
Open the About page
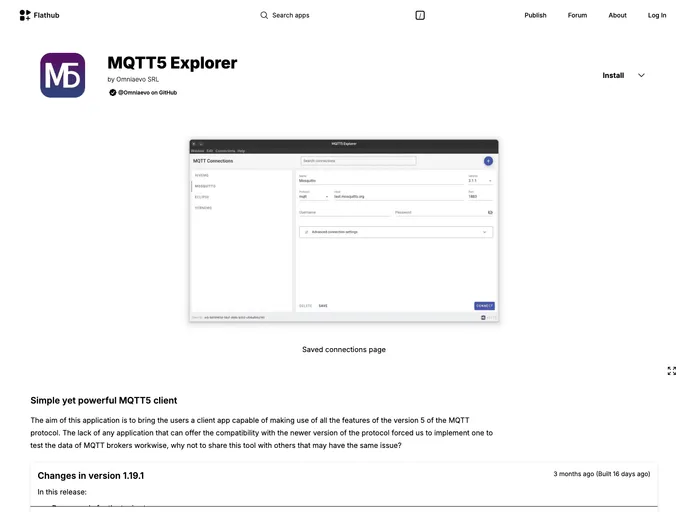point(617,15)
